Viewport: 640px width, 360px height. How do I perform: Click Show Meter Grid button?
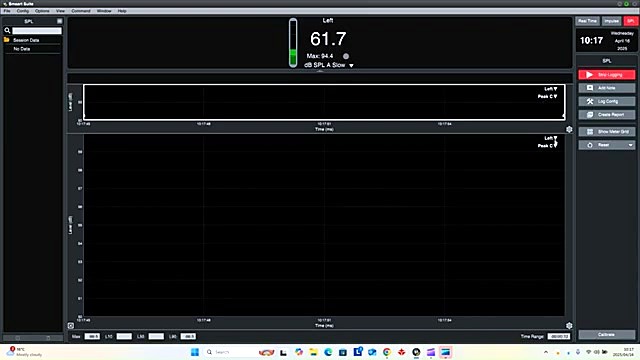(x=607, y=131)
